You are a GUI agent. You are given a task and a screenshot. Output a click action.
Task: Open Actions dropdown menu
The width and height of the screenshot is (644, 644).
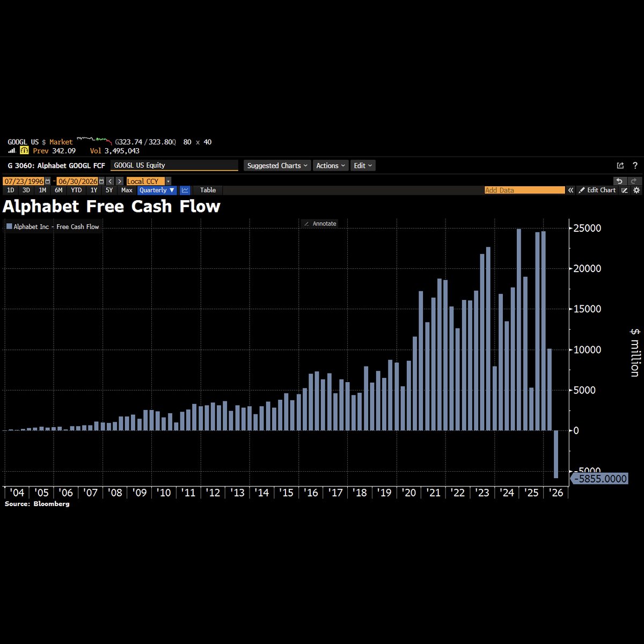[x=331, y=165]
